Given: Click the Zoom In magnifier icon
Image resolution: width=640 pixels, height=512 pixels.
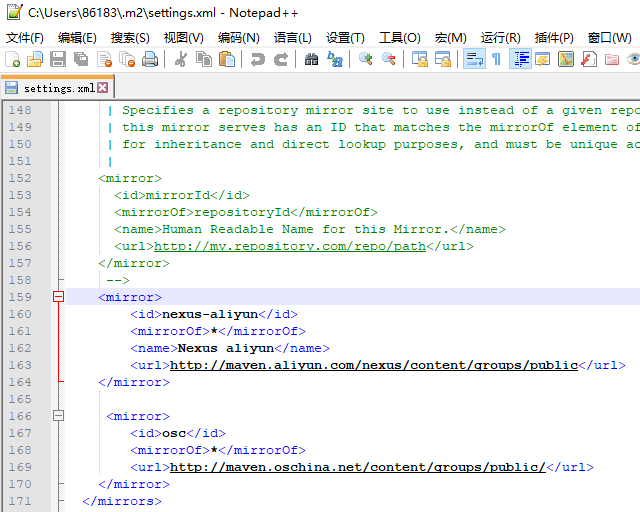Looking at the screenshot, I should pos(366,60).
